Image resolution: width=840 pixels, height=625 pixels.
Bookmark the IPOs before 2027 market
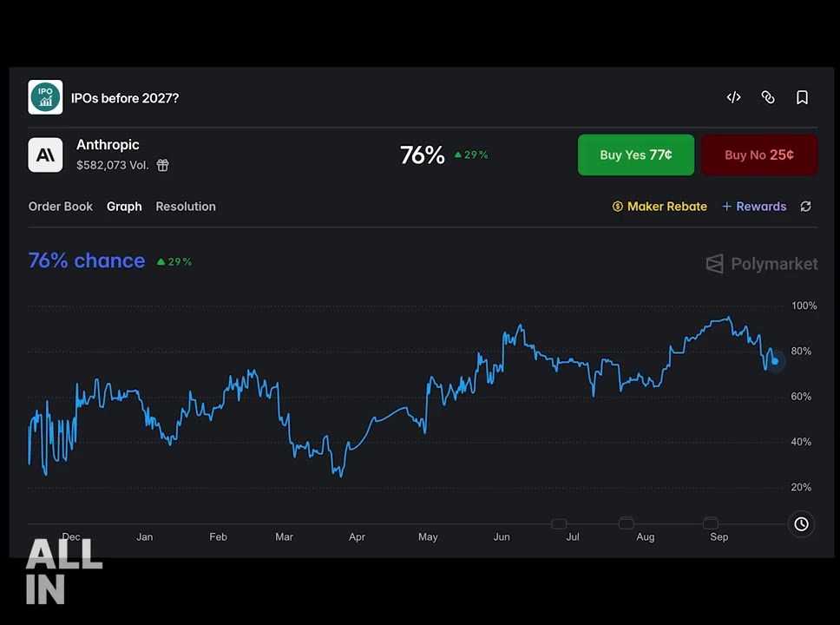coord(802,97)
